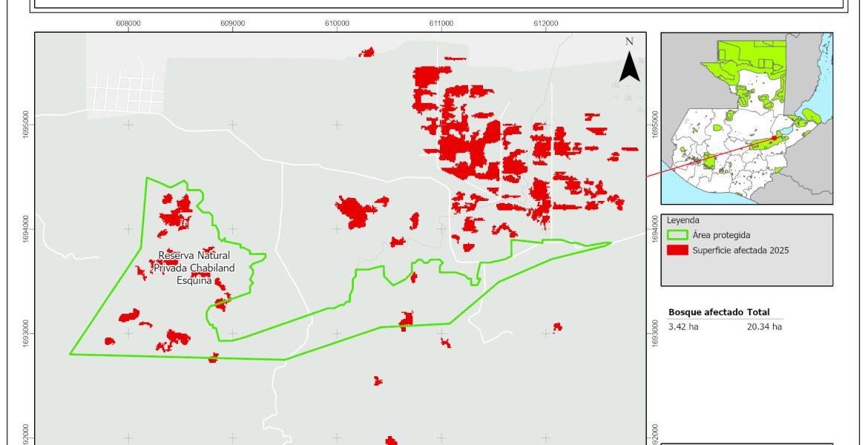The image size is (868, 445).
Task: Click the Superficie afectada 2025 legend label
Action: tap(740, 251)
